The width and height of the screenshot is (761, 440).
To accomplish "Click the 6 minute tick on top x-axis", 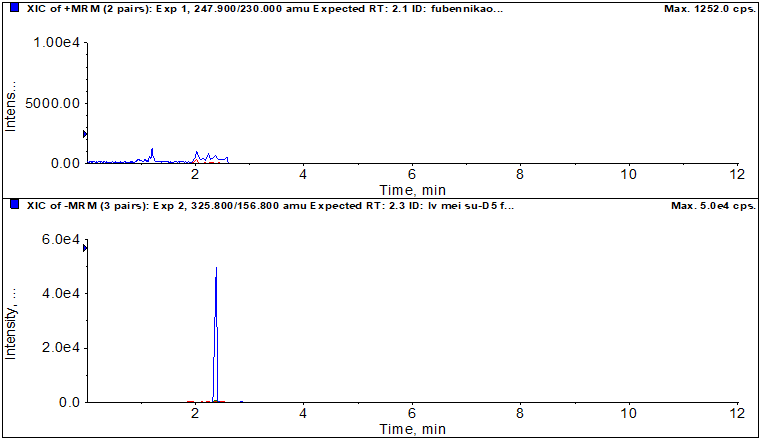I will pos(412,175).
